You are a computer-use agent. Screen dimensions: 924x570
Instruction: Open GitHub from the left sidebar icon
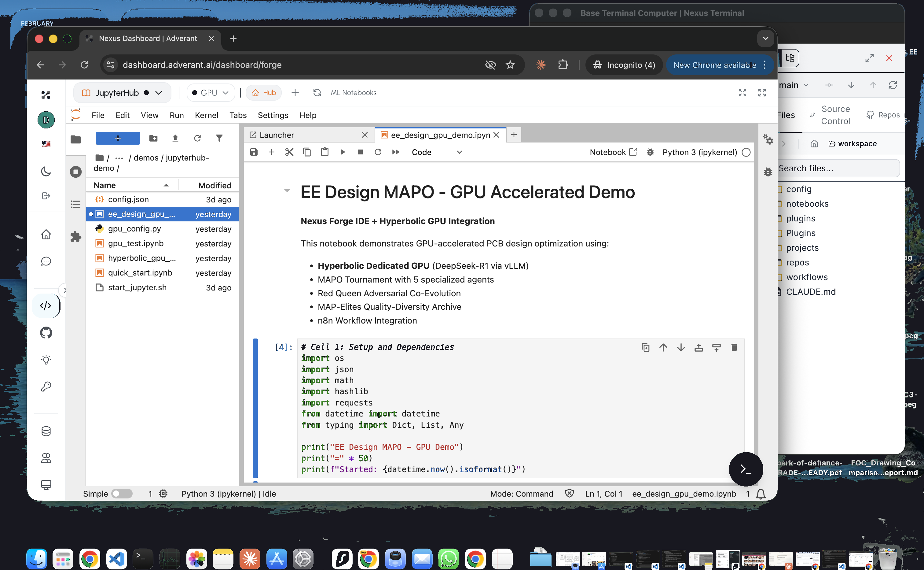(x=46, y=332)
